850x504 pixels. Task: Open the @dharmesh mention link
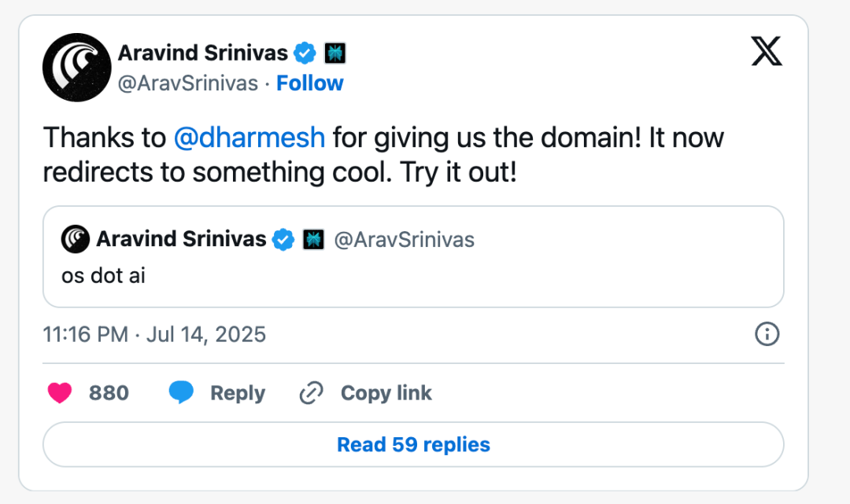tap(249, 138)
